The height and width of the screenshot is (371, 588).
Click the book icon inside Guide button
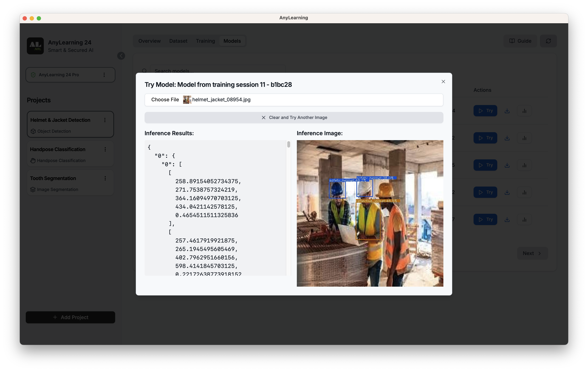(512, 41)
